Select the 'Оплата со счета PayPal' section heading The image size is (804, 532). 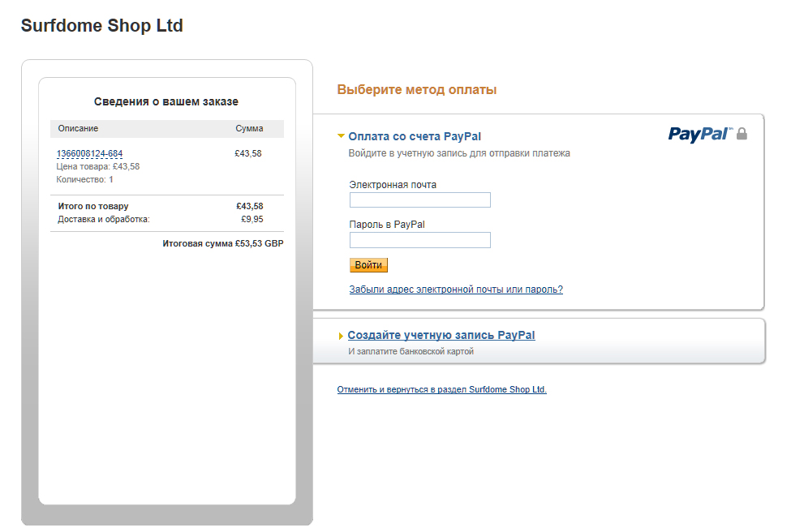(x=415, y=136)
